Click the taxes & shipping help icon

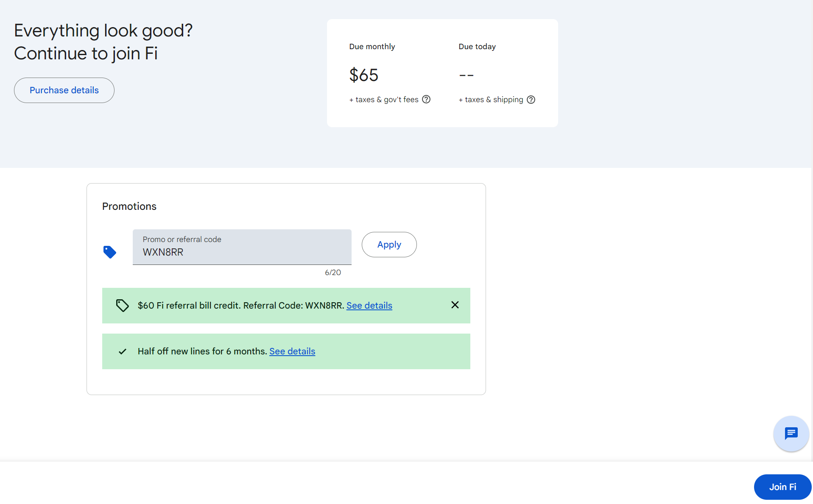click(531, 100)
